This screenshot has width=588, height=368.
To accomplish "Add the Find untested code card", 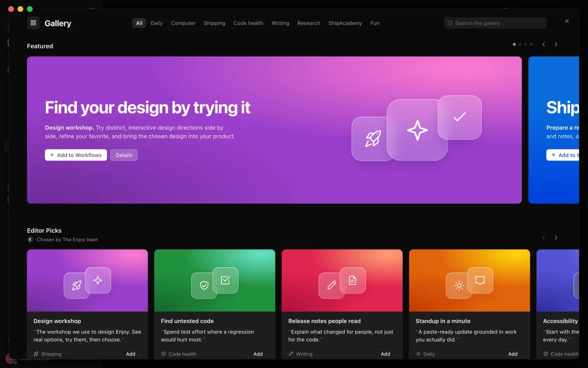I will [258, 354].
